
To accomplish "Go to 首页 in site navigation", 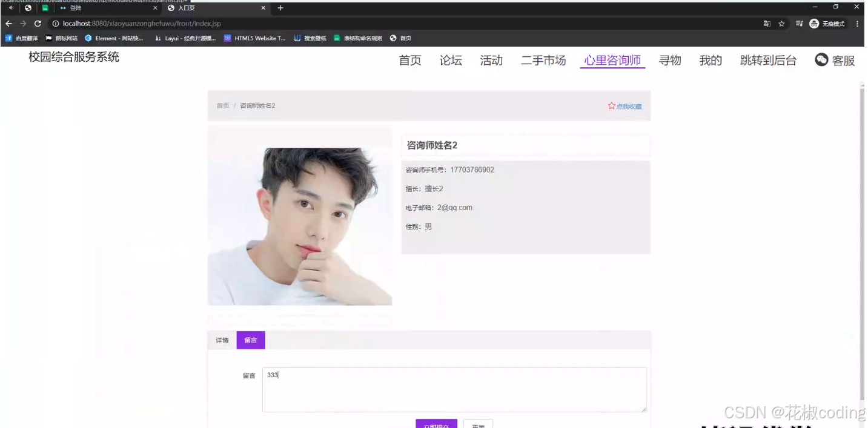I will (410, 61).
